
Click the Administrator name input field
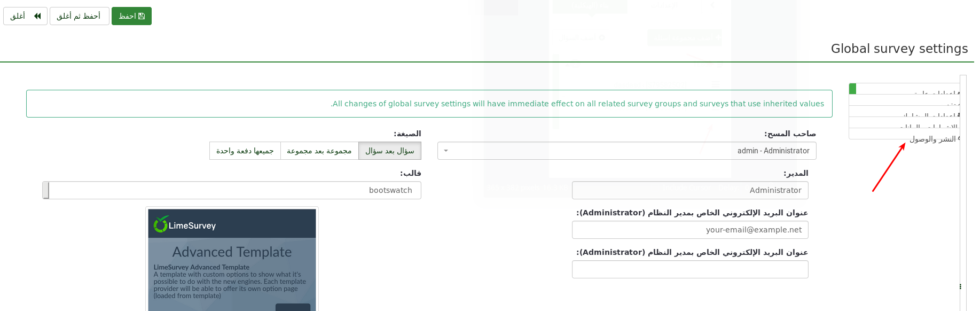(689, 190)
